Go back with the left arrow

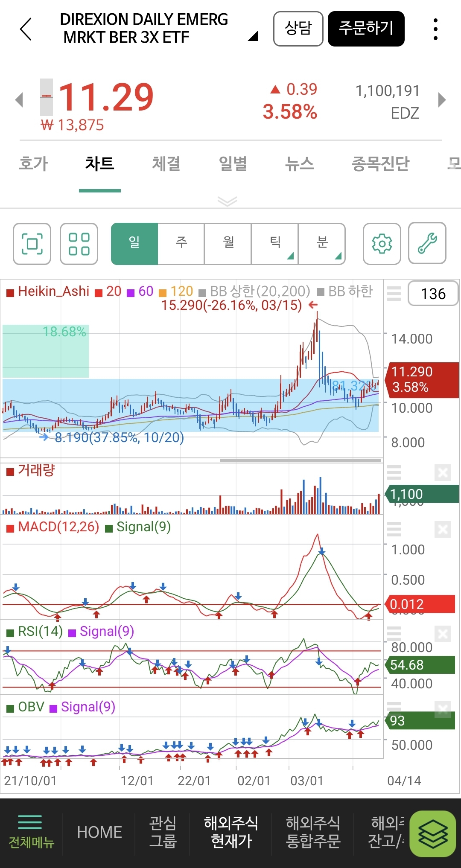(26, 29)
